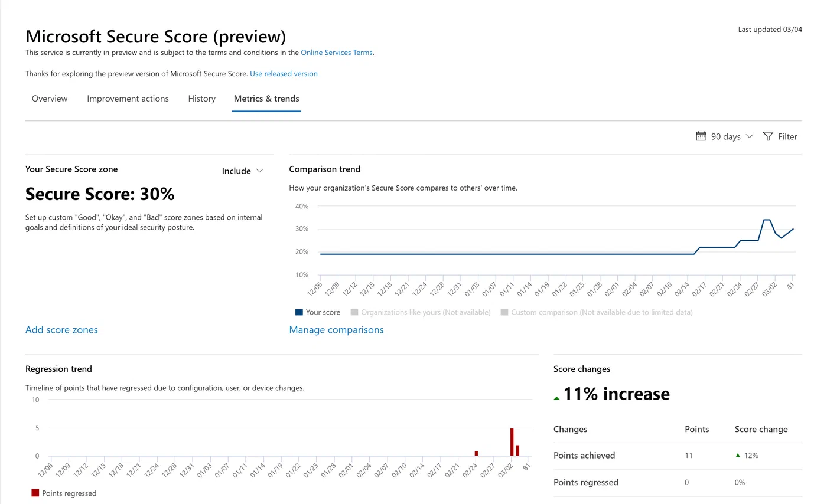Click the Score changes title
The height and width of the screenshot is (504, 827).
(582, 369)
